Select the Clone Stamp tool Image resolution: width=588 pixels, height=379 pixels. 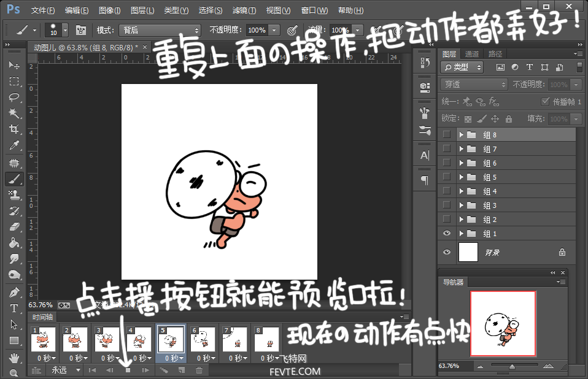point(14,194)
